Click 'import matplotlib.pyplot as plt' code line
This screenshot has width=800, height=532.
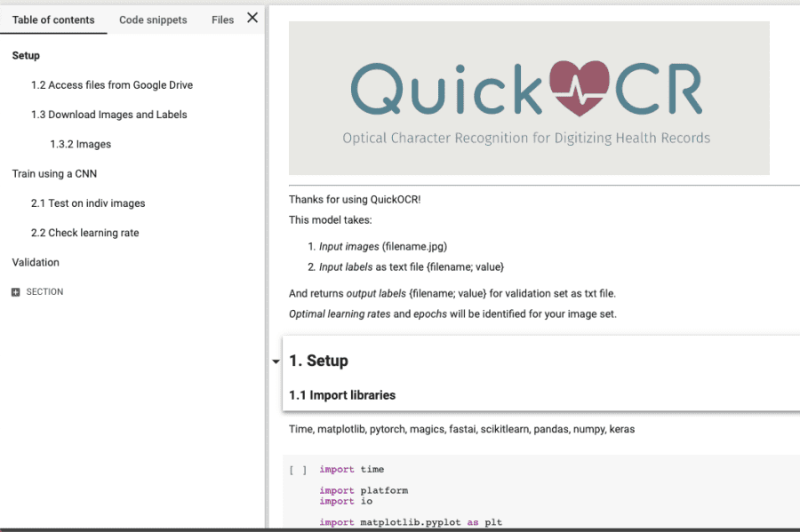(x=411, y=522)
